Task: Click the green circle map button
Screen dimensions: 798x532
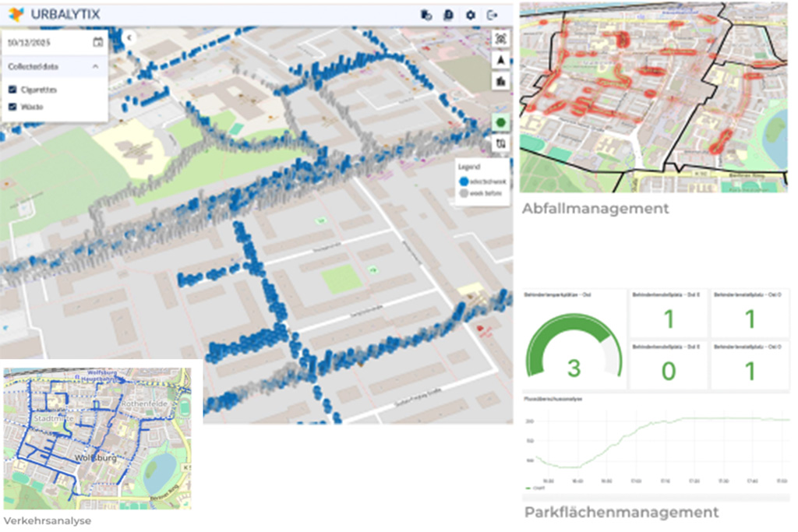Action: (500, 122)
